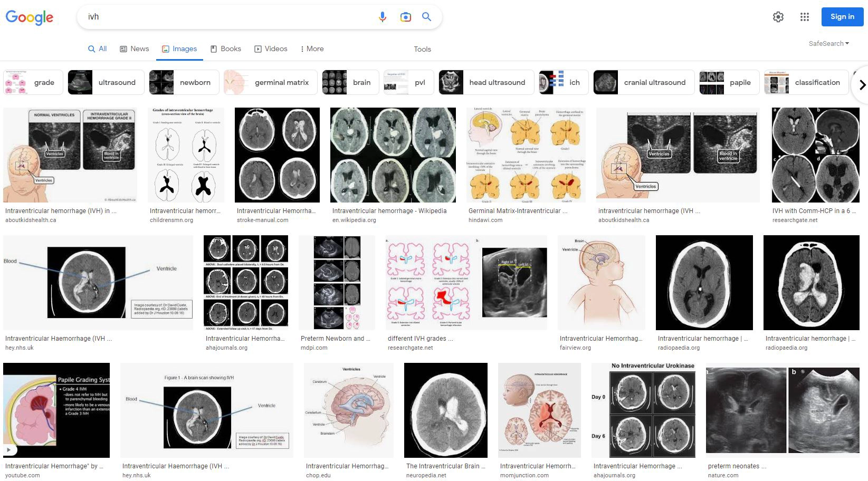Open the childrensmn.org IVH grades diagram
The image size is (868, 481).
click(x=186, y=155)
